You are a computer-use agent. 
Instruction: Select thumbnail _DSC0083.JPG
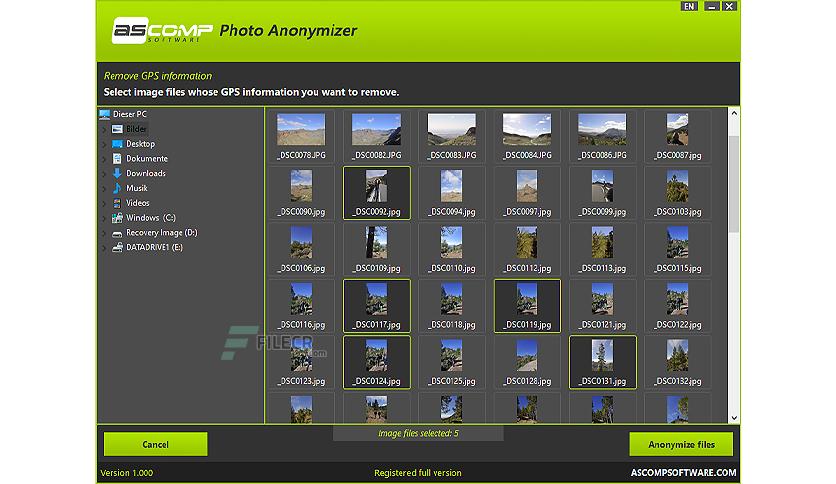point(452,136)
